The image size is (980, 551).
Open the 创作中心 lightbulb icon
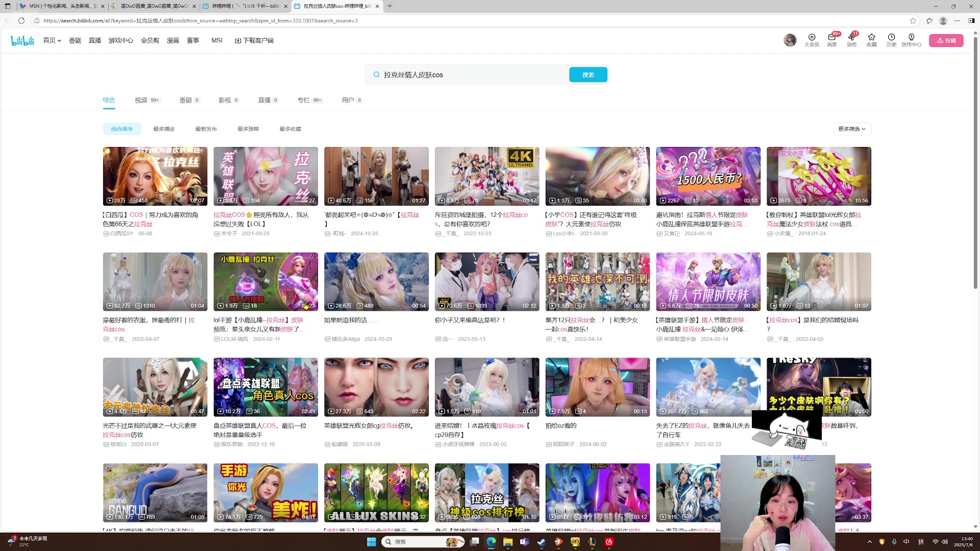tap(911, 40)
